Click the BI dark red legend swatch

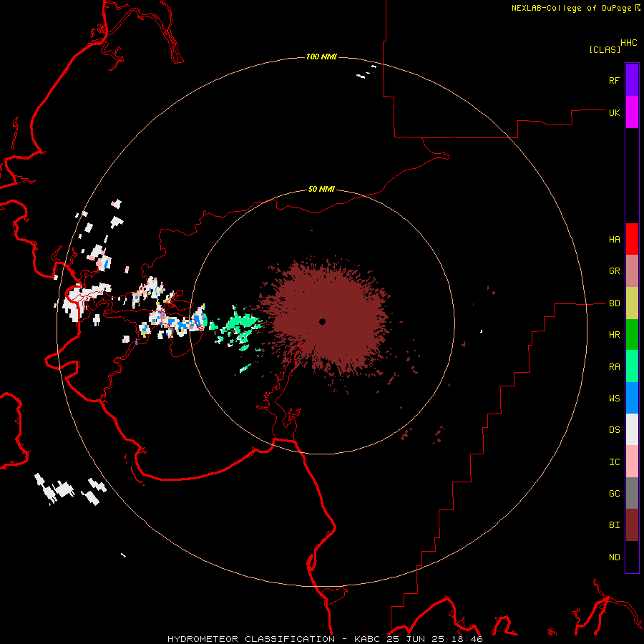tap(632, 525)
